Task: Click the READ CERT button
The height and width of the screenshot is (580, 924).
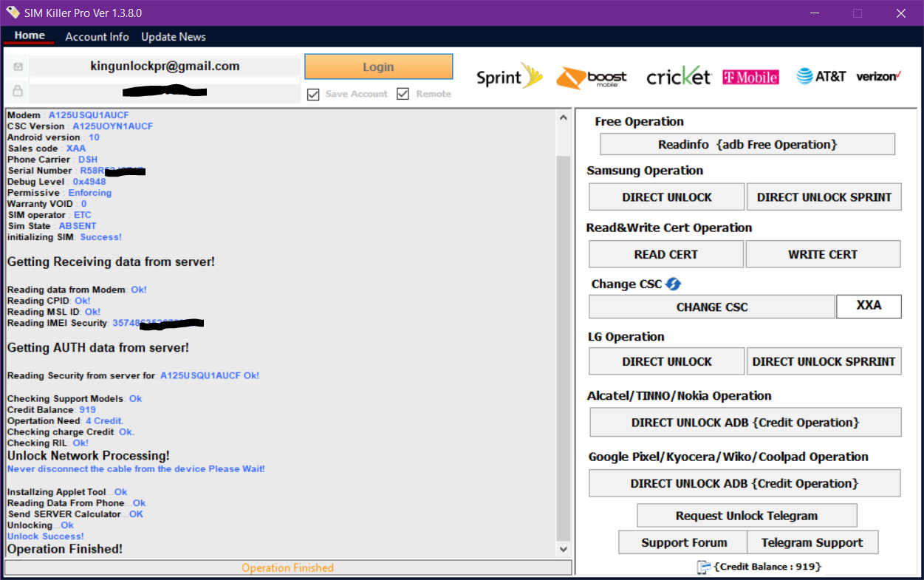Action: pos(666,254)
